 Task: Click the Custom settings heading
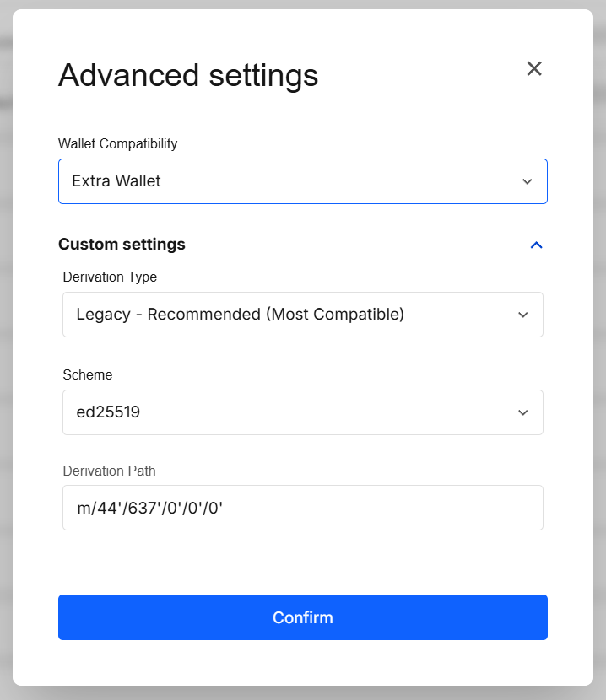pos(121,245)
